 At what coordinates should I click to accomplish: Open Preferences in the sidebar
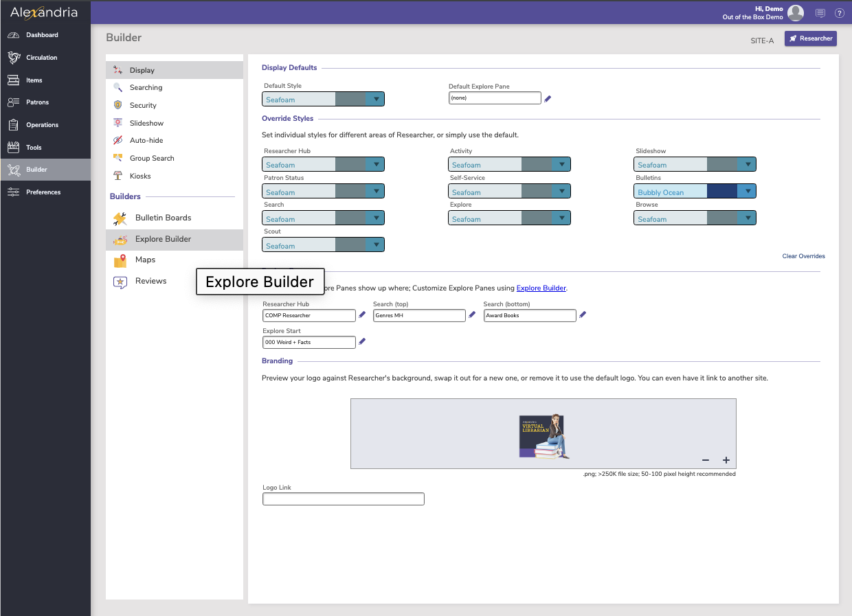(x=45, y=192)
